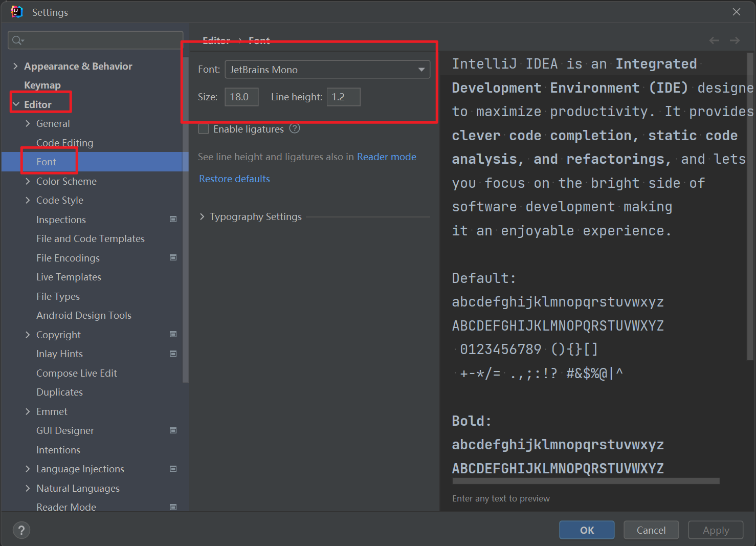Click the font preview vertical scrollbar
Screen dimensions: 756x546
point(751,206)
